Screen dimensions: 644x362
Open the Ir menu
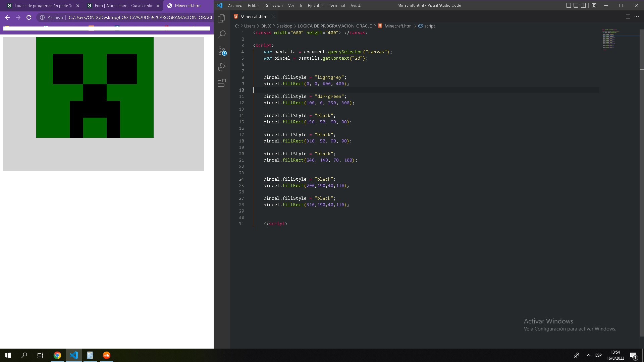[x=301, y=5]
